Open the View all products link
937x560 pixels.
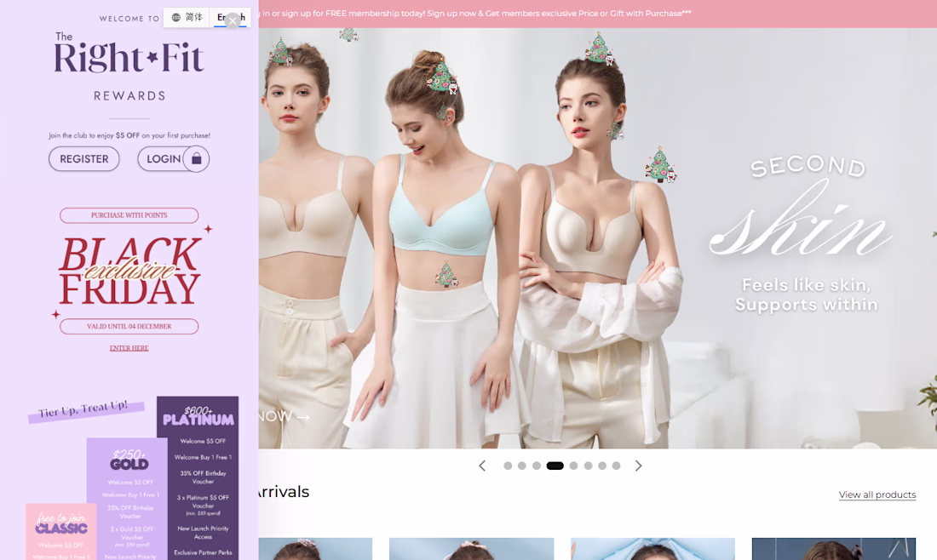[877, 494]
